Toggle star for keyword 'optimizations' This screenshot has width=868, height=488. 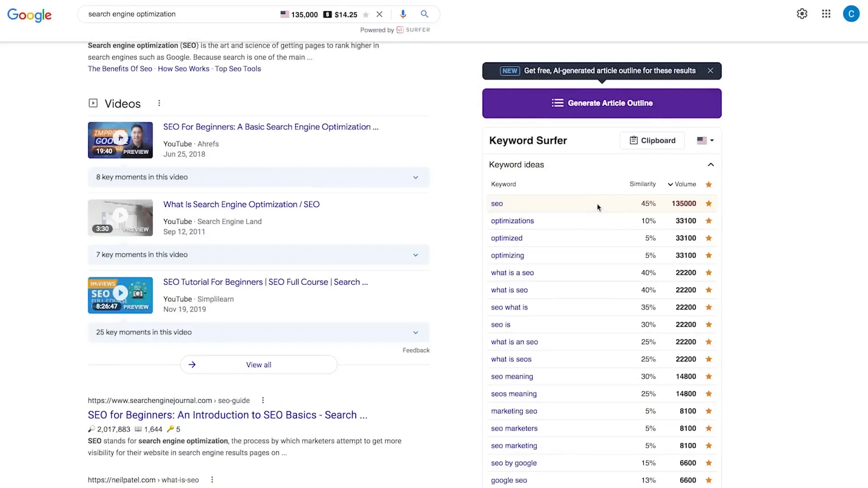pos(709,221)
